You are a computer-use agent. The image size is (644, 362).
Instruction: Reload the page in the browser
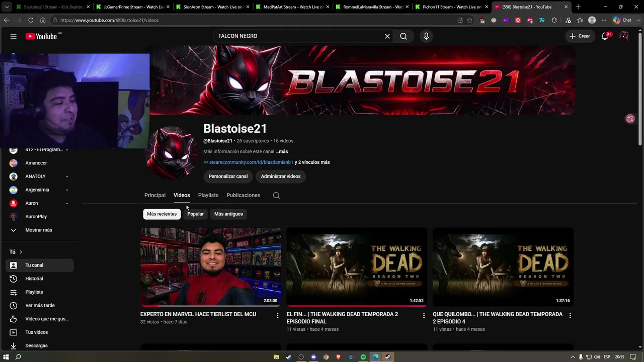31,20
